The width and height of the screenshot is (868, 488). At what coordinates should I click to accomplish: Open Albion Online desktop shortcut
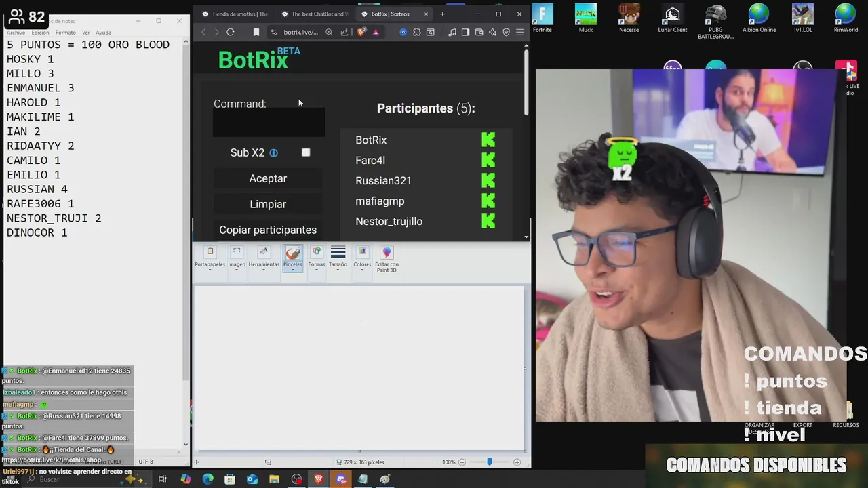[x=759, y=18]
